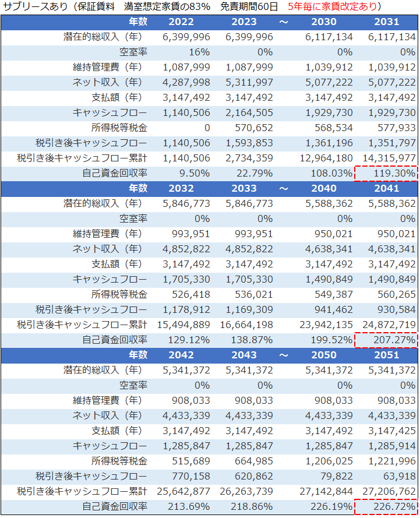The height and width of the screenshot is (518, 420).
Task: Click the cumulative cash flow value 14,315,977
Action: 387,158
